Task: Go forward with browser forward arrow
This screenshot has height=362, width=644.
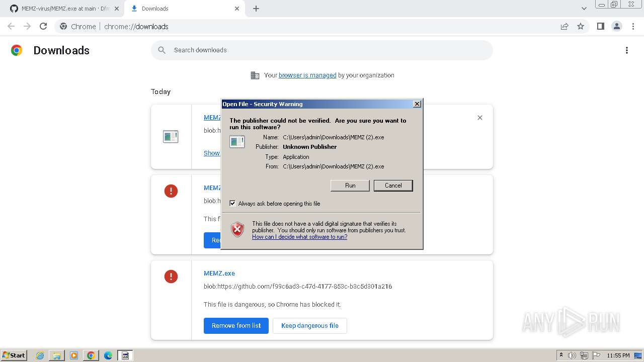Action: click(27, 27)
